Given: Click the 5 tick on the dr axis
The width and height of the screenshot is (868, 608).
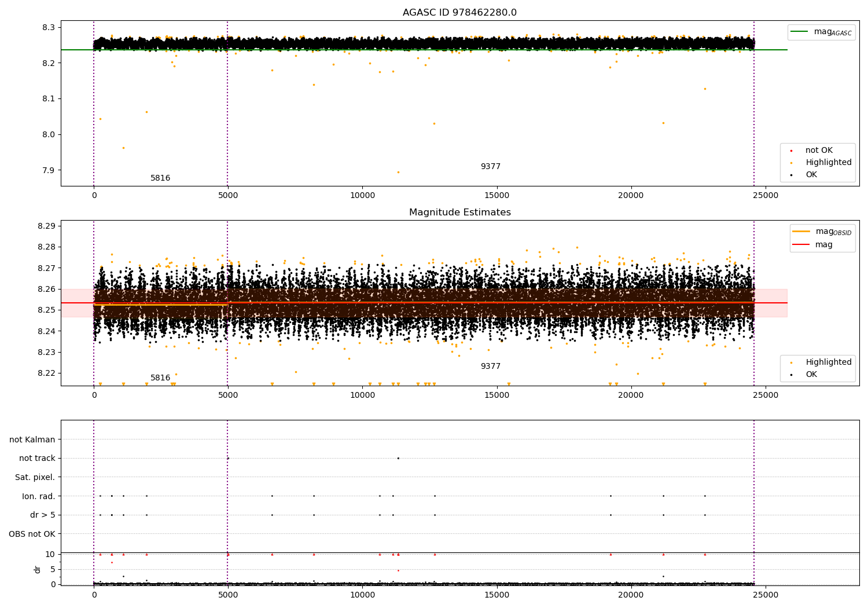Looking at the screenshot, I should pyautogui.click(x=53, y=569).
